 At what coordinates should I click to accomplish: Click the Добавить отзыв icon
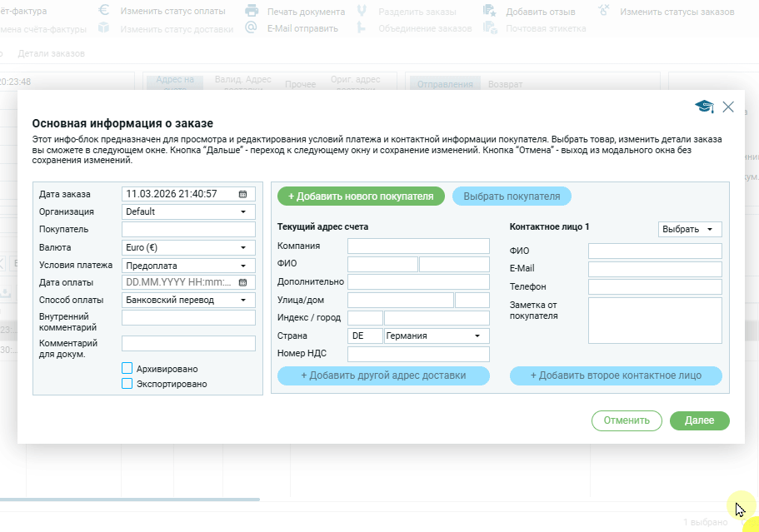click(490, 12)
